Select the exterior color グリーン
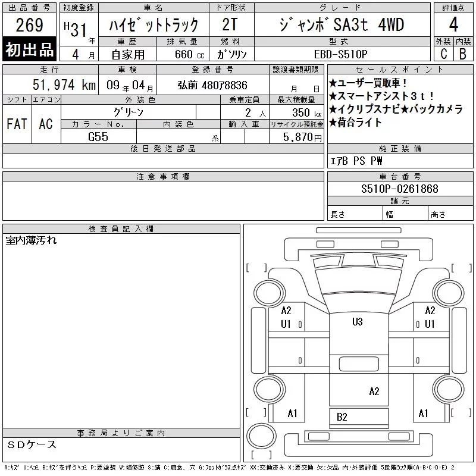This screenshot has height=476, width=476. pyautogui.click(x=129, y=112)
